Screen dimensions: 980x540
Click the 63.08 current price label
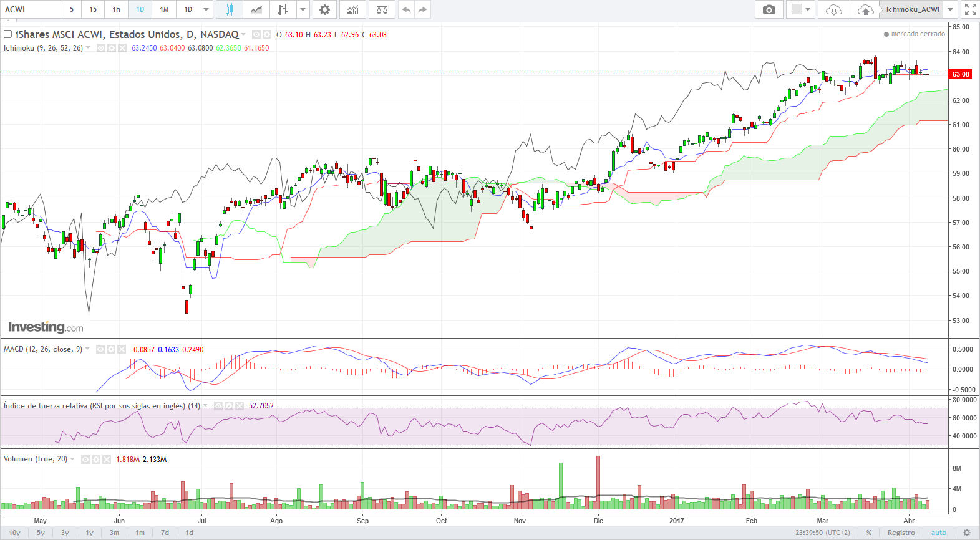961,74
